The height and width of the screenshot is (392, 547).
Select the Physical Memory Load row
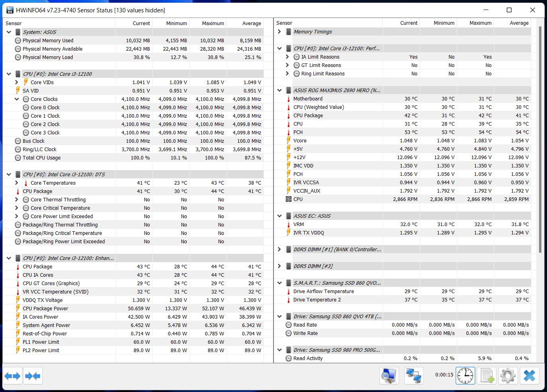(x=134, y=57)
